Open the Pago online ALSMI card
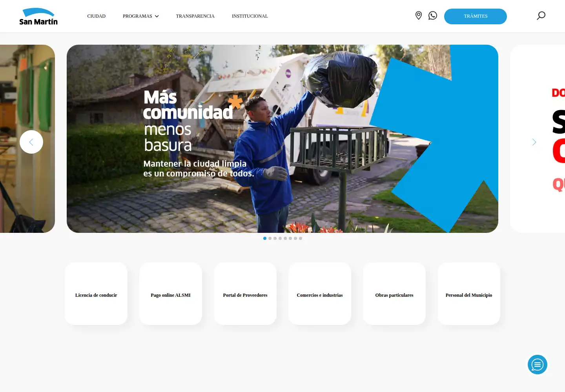Screen dimensions: 565x392 (x=171, y=294)
